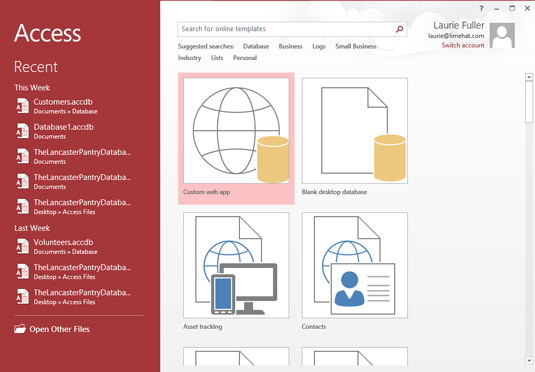Click the Contacts label text

[314, 327]
